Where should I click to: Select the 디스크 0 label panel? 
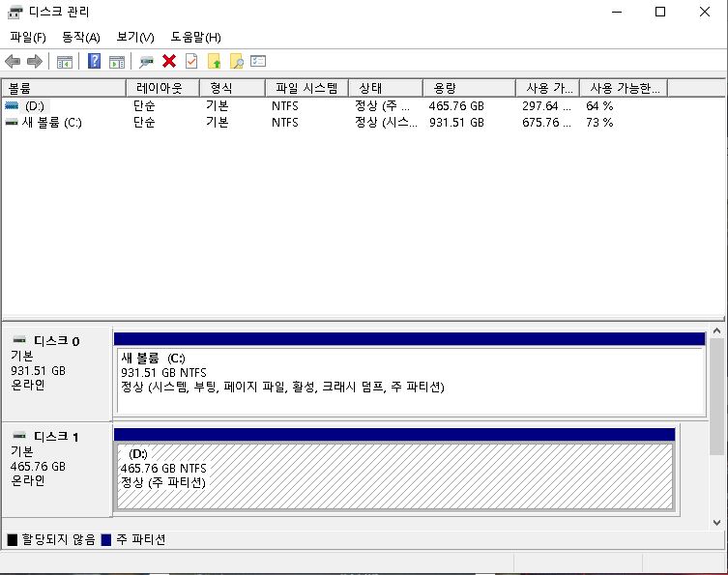(57, 374)
